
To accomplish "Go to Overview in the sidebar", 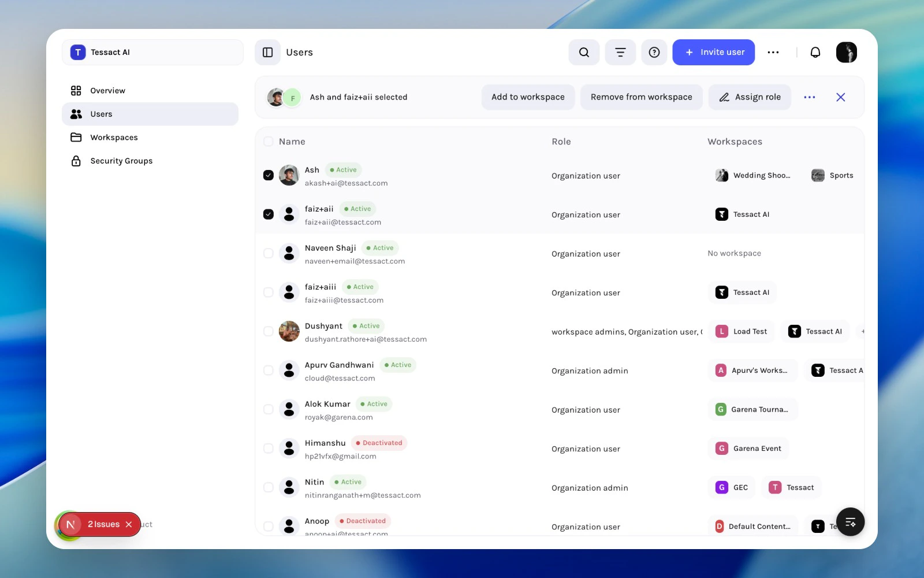I will pyautogui.click(x=150, y=91).
